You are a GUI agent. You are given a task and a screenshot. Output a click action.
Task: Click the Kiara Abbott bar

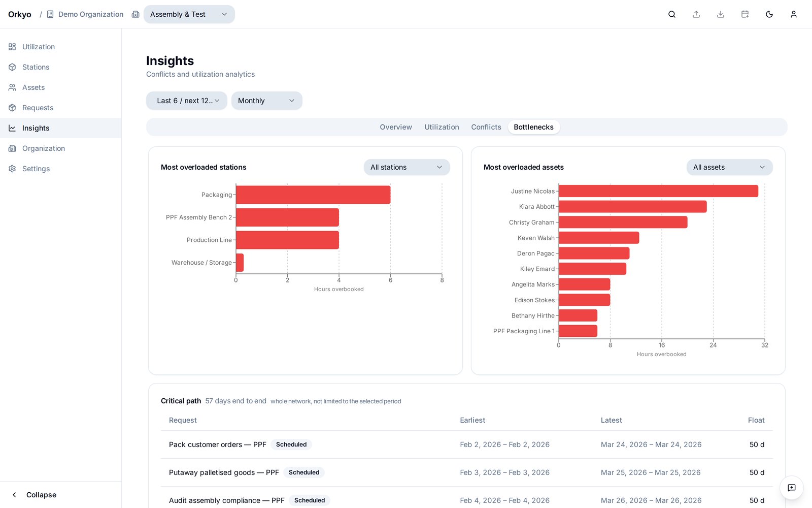[x=633, y=207]
